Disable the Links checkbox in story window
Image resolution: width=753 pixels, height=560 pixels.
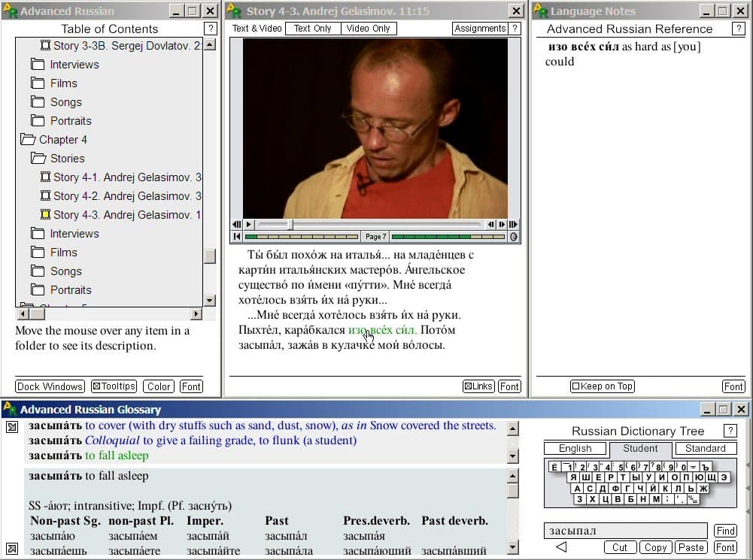click(x=478, y=386)
